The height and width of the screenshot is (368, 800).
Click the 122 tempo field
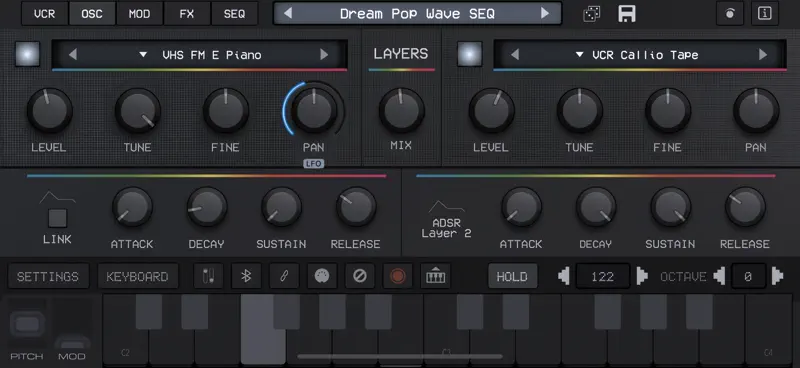[x=603, y=277]
